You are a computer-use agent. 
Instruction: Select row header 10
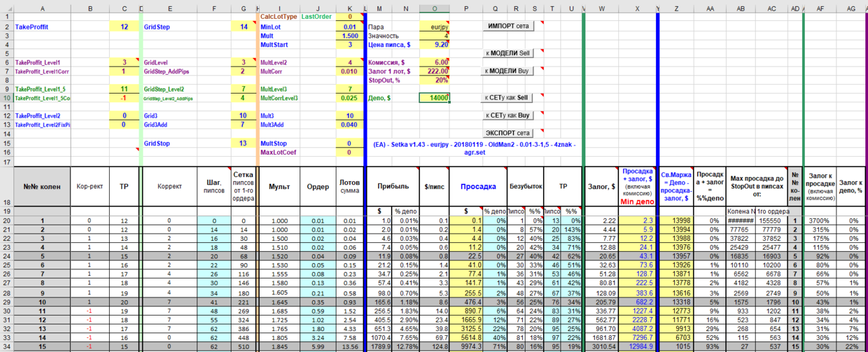[6, 98]
